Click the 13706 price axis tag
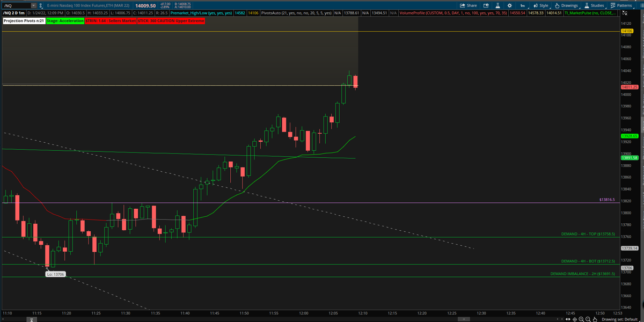Image resolution: width=644 pixels, height=322 pixels. click(627, 268)
